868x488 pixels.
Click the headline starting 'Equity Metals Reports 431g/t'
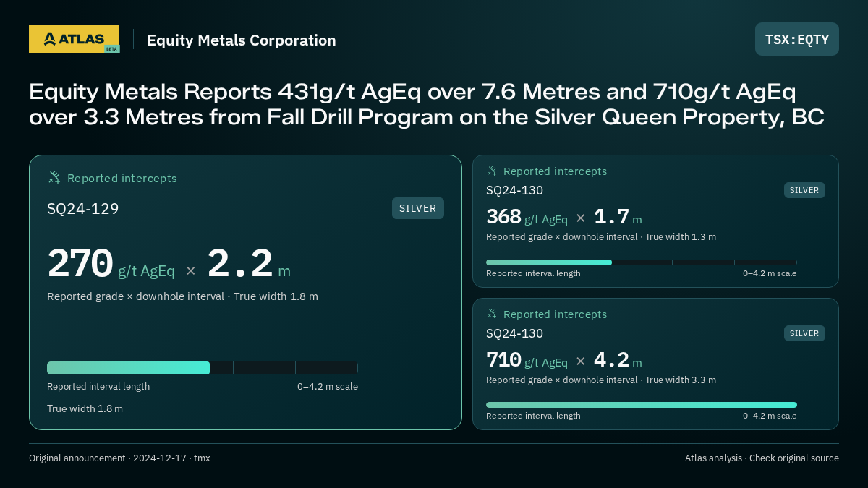pyautogui.click(x=427, y=104)
